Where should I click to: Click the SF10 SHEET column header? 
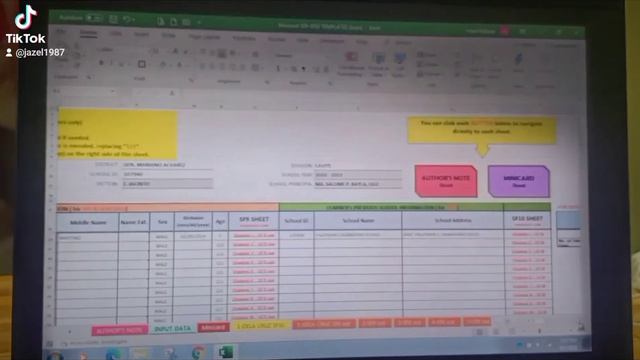tap(527, 220)
